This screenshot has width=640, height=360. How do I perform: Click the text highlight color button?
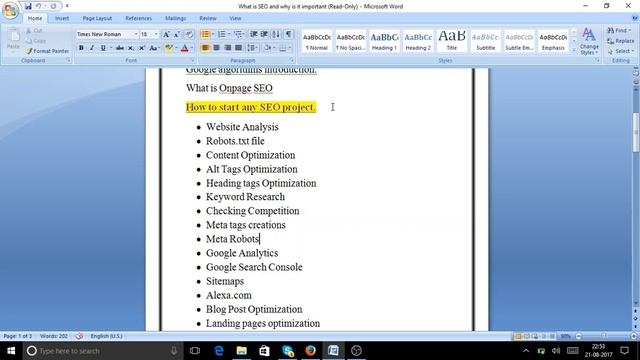click(169, 48)
